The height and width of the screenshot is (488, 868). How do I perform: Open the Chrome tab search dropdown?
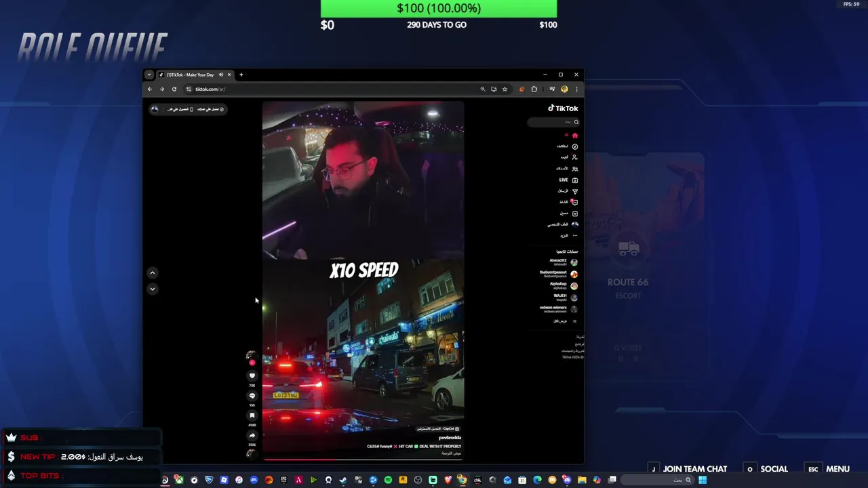pyautogui.click(x=149, y=75)
